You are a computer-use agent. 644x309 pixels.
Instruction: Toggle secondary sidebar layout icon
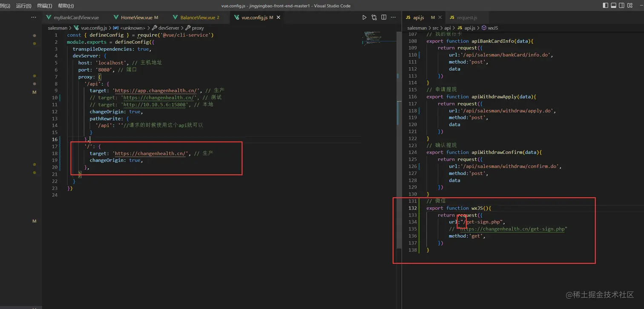[x=622, y=6]
